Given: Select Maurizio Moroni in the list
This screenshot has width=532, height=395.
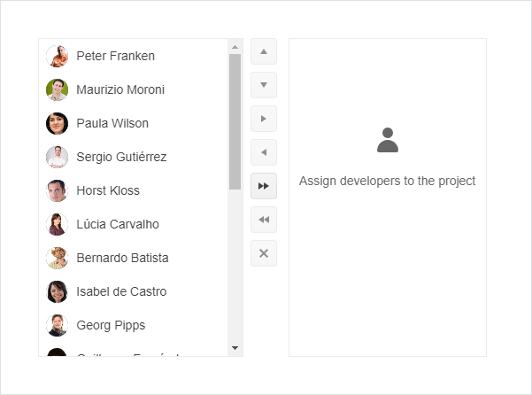Looking at the screenshot, I should [134, 89].
